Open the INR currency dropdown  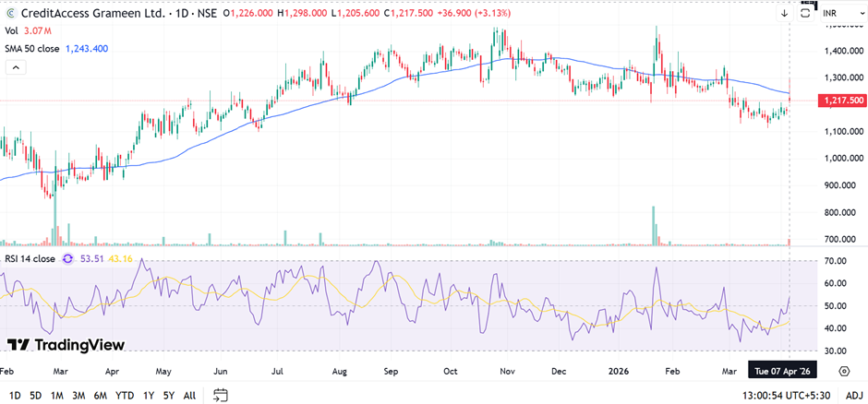[841, 14]
